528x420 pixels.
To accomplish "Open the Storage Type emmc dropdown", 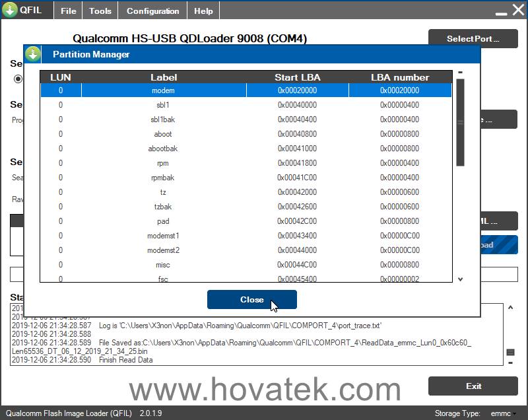I will [504, 413].
